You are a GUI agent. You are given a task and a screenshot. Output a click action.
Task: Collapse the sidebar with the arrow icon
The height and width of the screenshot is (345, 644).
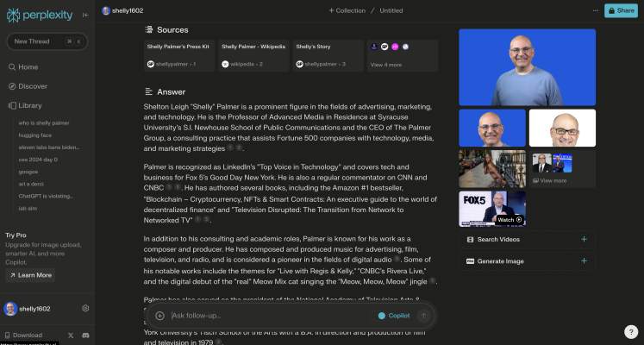coord(84,16)
